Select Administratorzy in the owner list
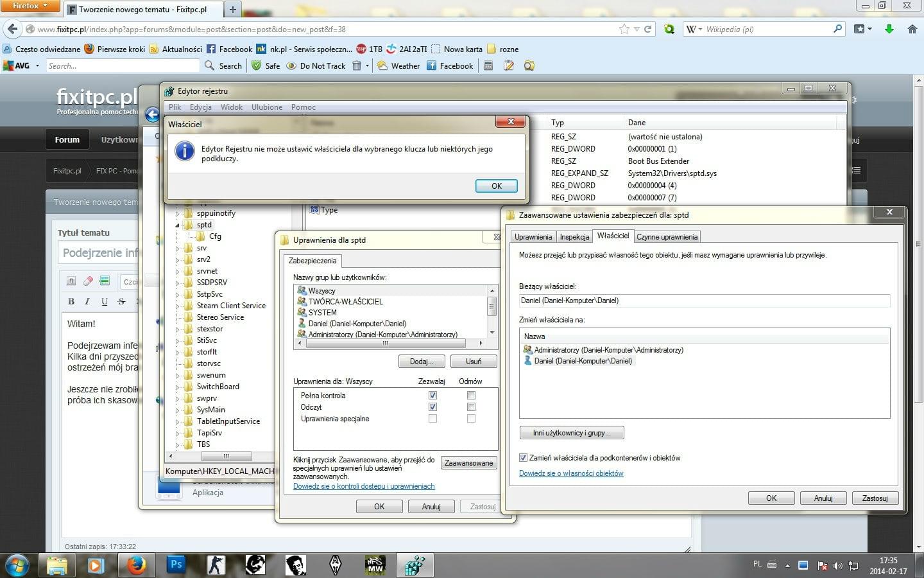 click(x=608, y=350)
